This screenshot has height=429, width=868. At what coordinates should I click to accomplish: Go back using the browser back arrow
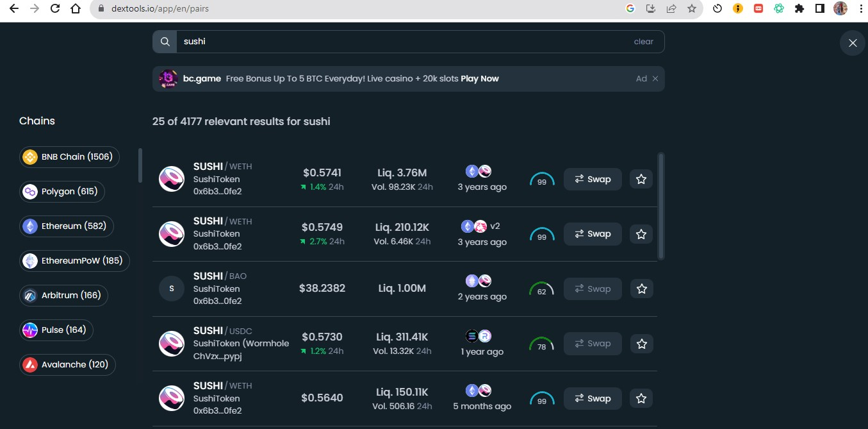click(x=13, y=9)
